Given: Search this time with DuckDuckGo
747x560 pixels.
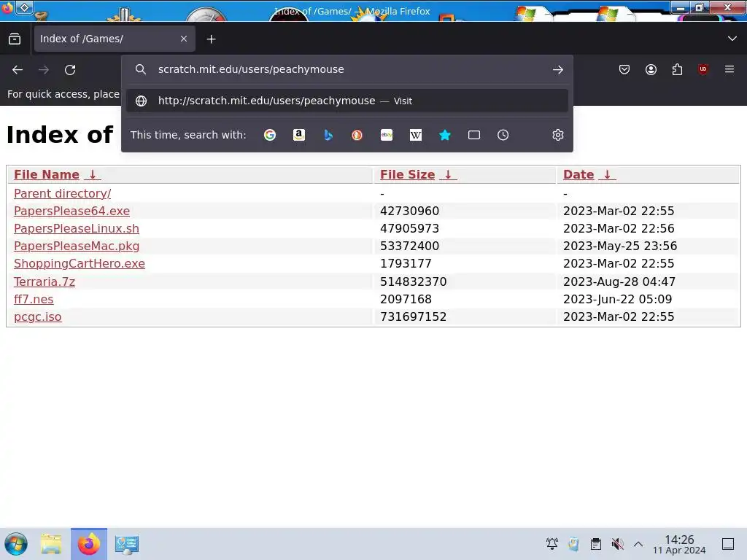Looking at the screenshot, I should tap(357, 135).
